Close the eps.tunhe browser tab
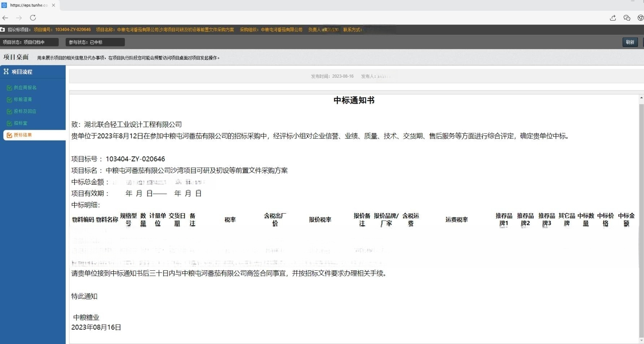 tap(53, 5)
